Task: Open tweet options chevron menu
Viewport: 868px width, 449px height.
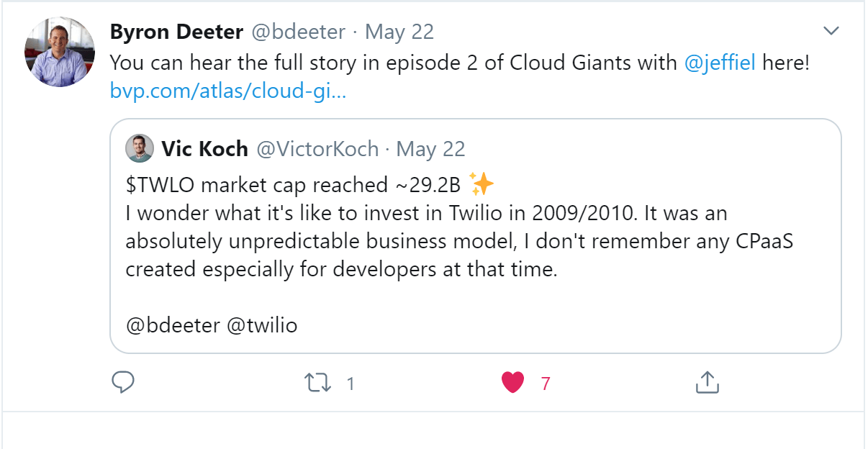Action: (x=831, y=31)
